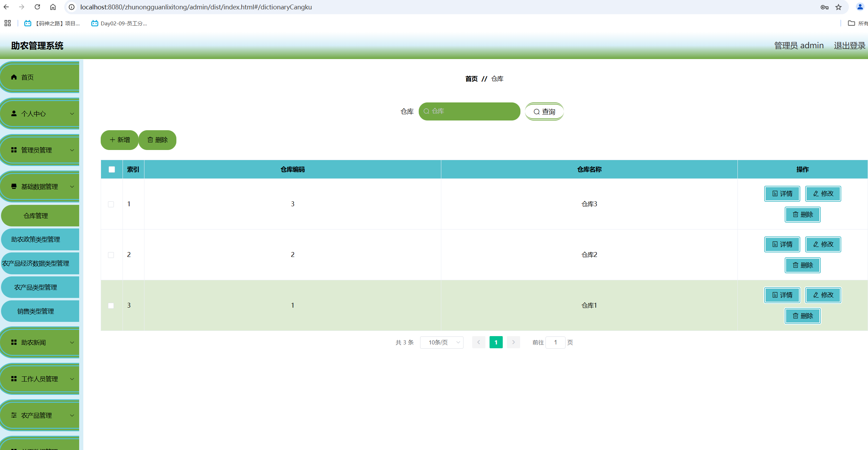The image size is (868, 450).
Task: Click the 仓库3 name cell
Action: 589,204
